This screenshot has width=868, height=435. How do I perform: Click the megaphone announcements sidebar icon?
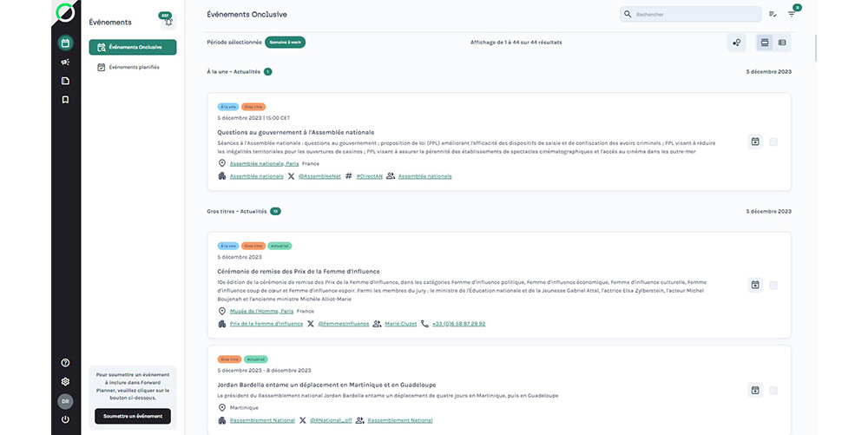(x=65, y=62)
